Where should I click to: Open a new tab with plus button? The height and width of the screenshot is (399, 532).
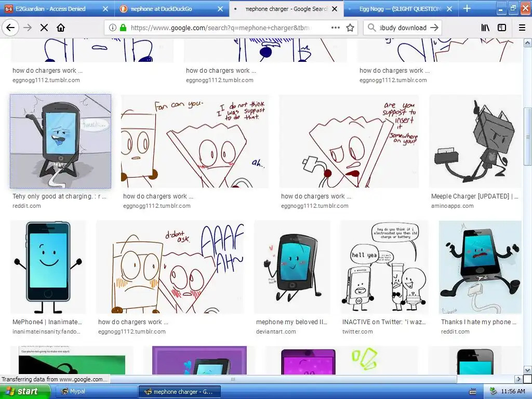pyautogui.click(x=467, y=8)
